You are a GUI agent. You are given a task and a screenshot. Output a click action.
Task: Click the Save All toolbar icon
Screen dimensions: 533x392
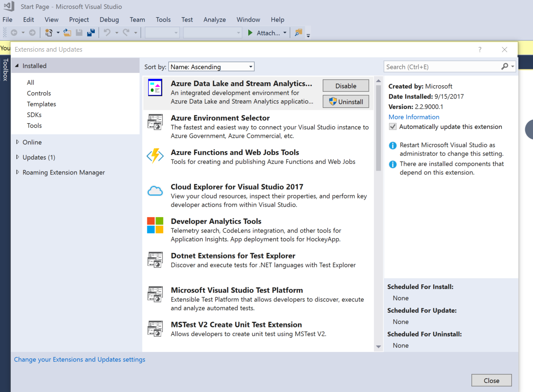(x=91, y=33)
